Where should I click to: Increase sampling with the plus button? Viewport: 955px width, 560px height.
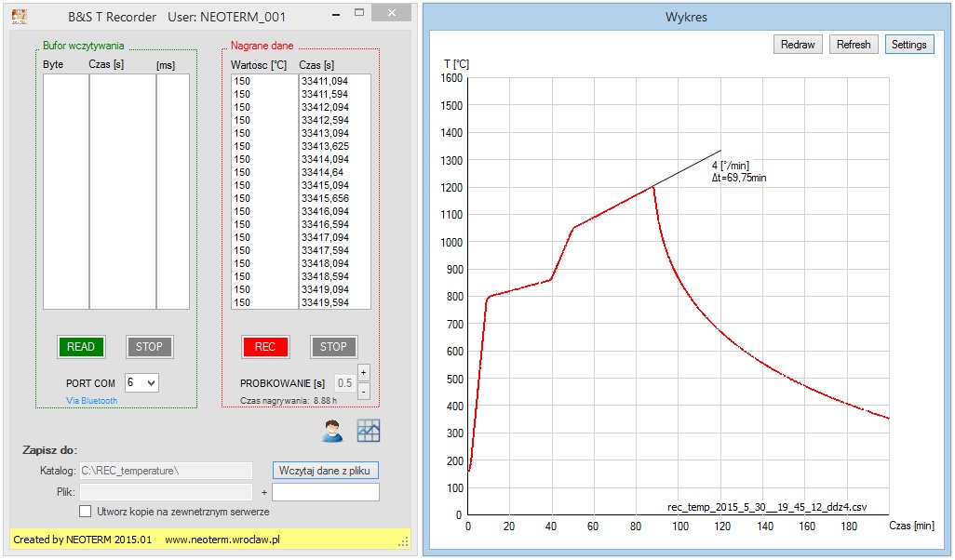[x=364, y=372]
